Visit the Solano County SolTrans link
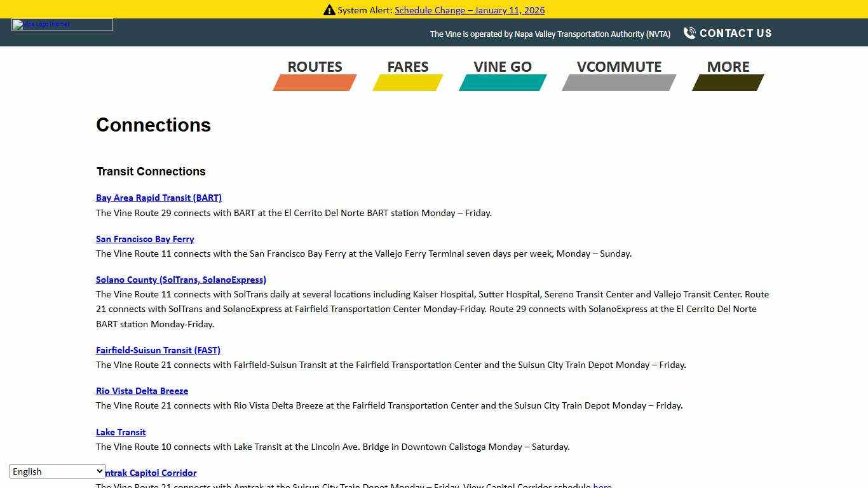The width and height of the screenshot is (868, 488). pos(181,280)
